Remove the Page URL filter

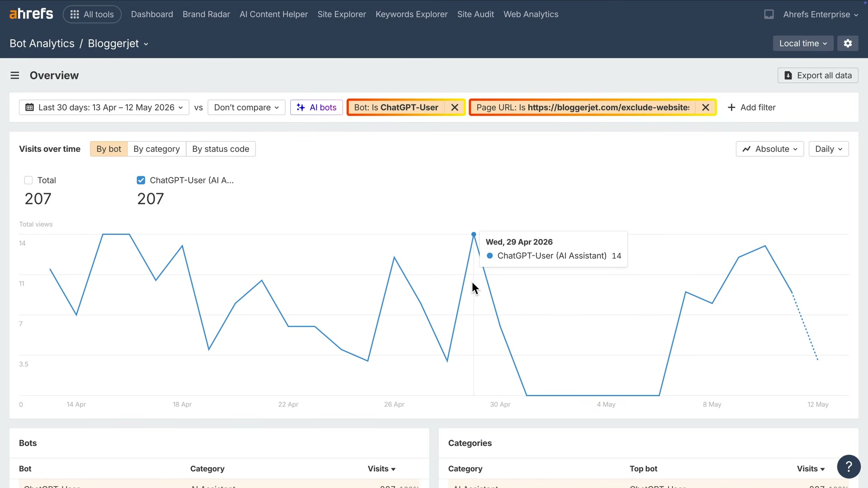coord(705,108)
